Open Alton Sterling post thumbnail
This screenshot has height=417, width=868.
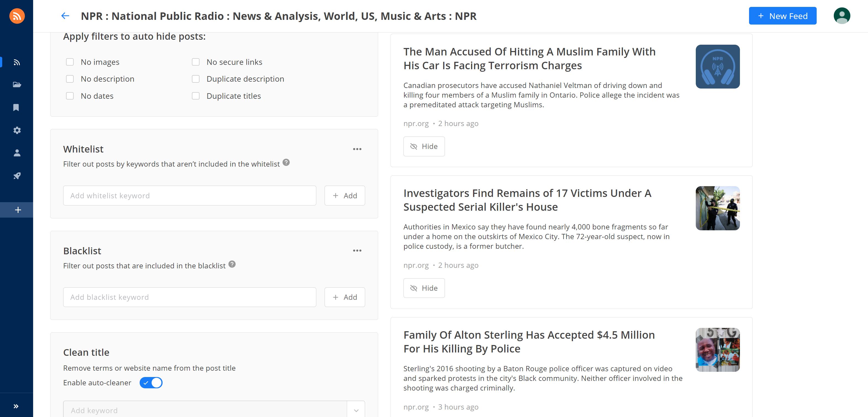point(717,350)
